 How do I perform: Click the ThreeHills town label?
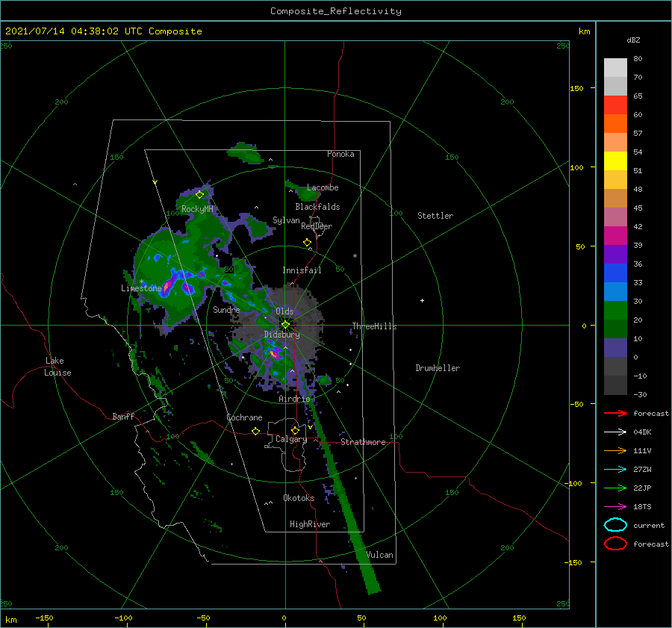[x=374, y=326]
